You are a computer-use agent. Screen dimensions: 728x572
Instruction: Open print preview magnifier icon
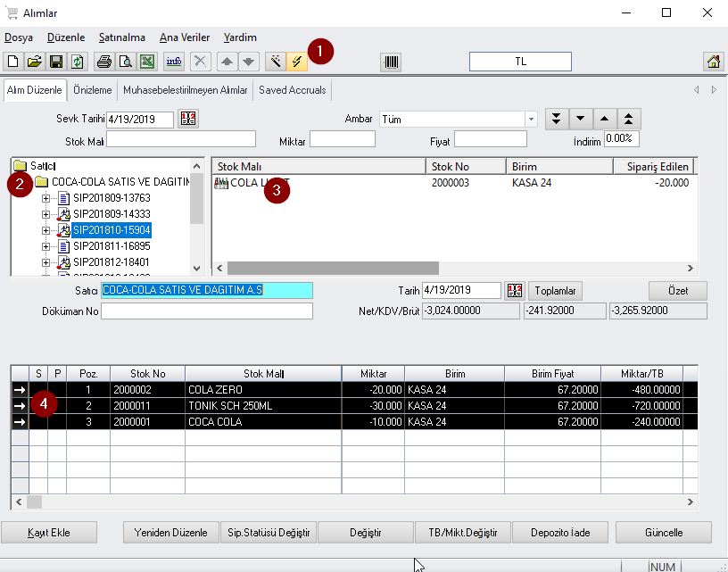coord(126,62)
